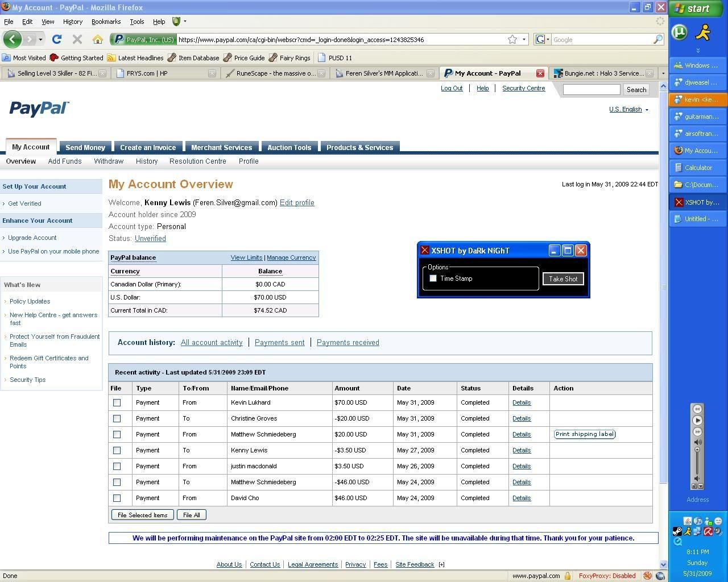Click the Print shipping label button

click(x=585, y=434)
